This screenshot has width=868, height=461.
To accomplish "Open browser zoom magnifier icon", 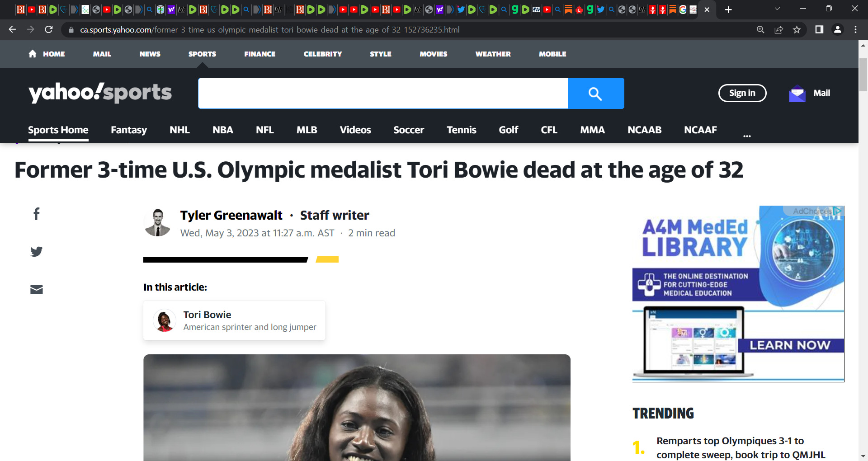I will [x=760, y=30].
